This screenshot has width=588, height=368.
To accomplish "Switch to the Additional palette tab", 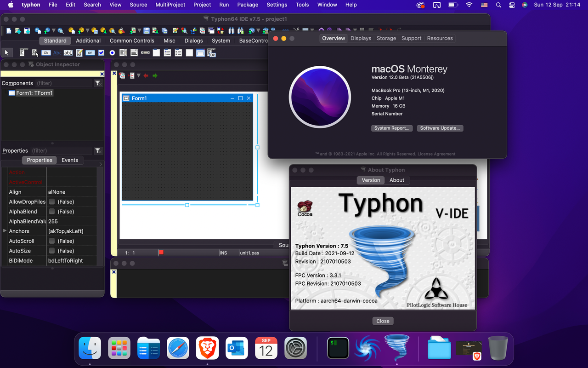I will click(88, 40).
